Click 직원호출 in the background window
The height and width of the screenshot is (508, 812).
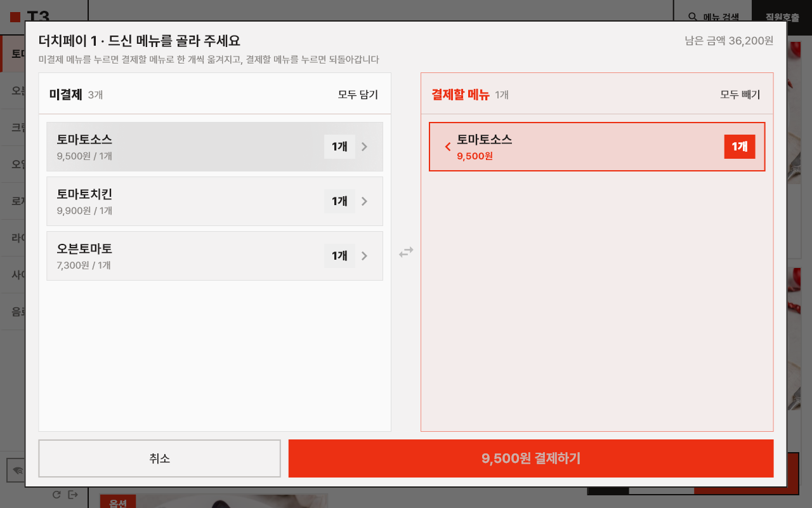click(782, 17)
